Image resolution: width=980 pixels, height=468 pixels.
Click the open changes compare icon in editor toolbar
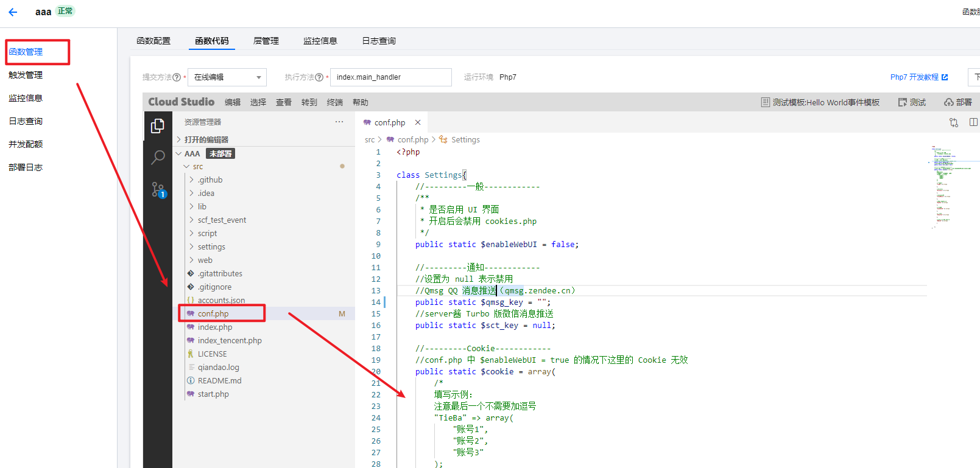[954, 122]
